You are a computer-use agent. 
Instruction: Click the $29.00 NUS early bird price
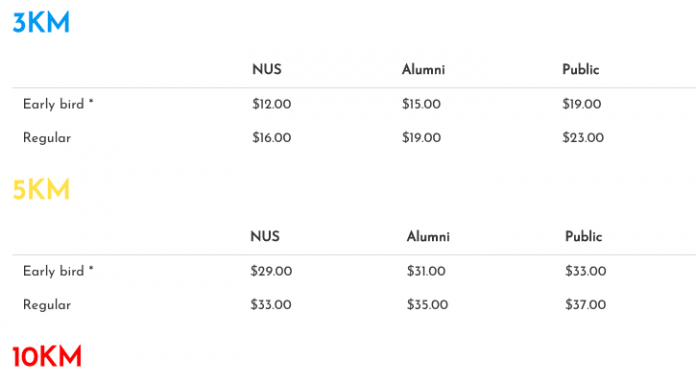click(271, 271)
